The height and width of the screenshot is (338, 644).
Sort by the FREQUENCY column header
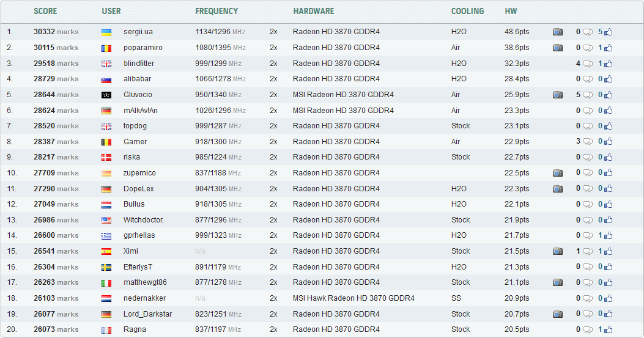217,11
